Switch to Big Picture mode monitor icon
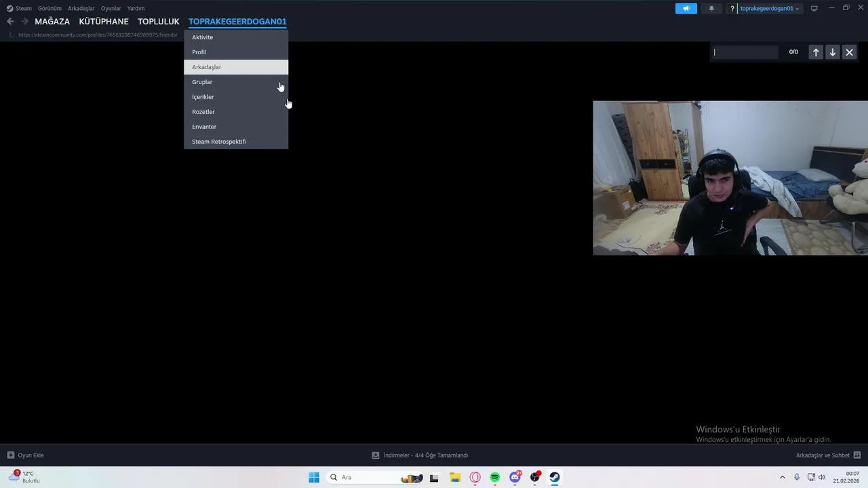Viewport: 868px width, 488px height. point(814,8)
